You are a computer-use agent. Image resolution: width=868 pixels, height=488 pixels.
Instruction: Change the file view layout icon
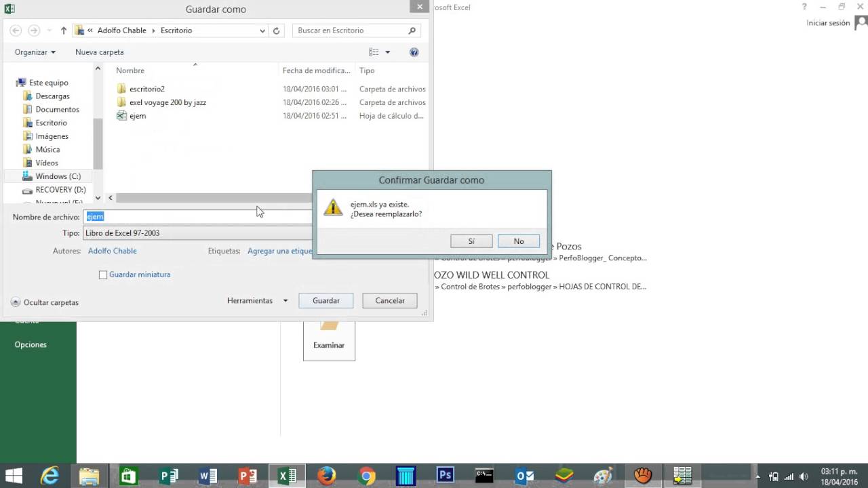374,52
